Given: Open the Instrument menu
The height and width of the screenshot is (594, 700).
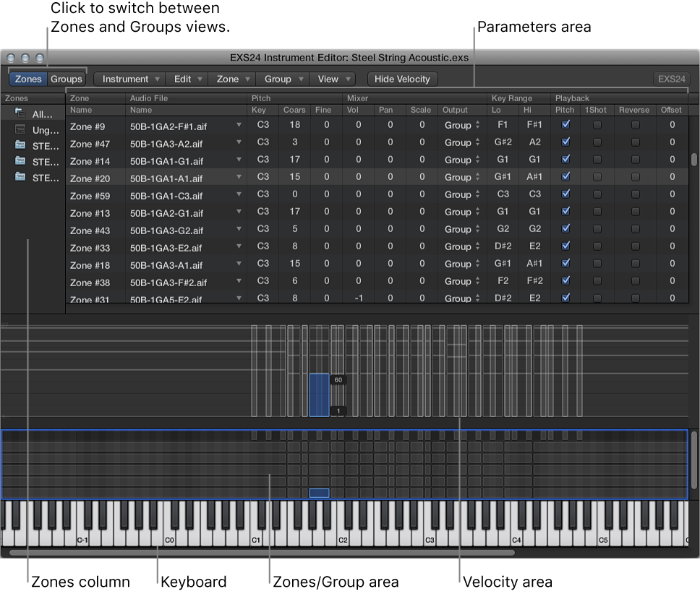Looking at the screenshot, I should (x=128, y=79).
